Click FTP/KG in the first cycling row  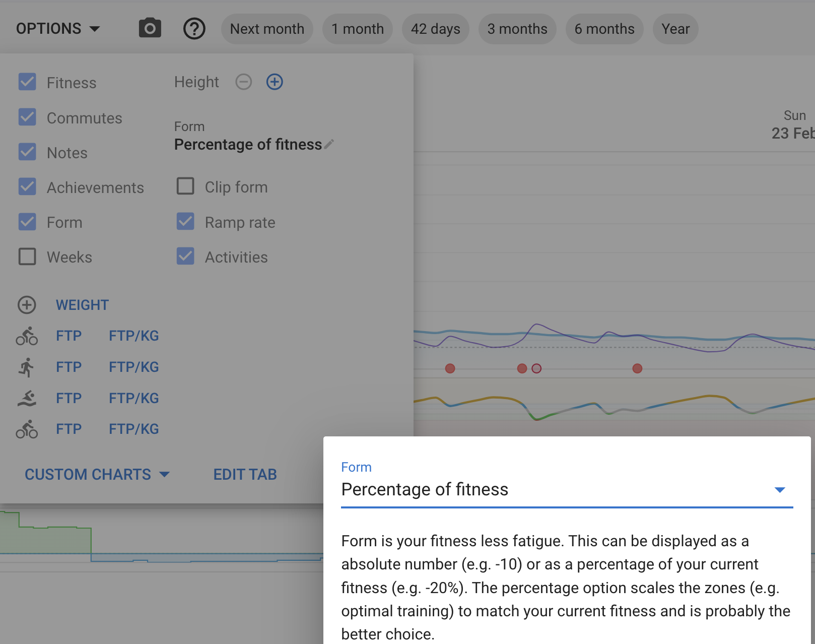click(134, 336)
